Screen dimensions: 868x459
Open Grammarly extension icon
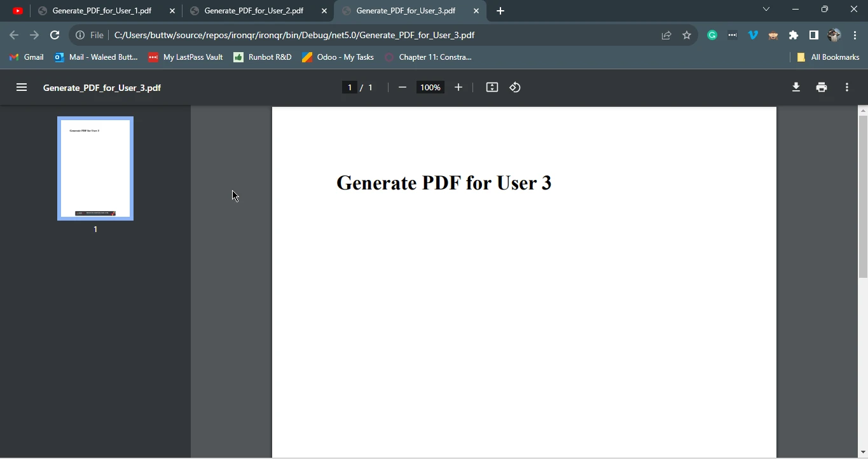coord(712,35)
